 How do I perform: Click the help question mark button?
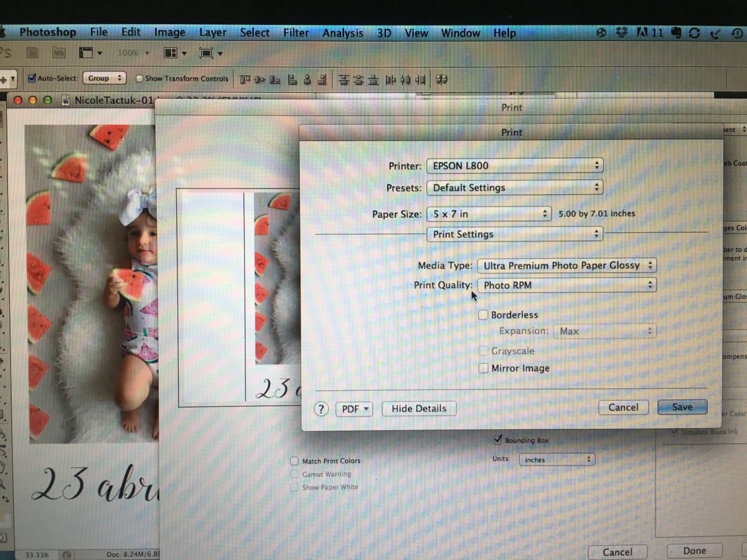click(x=321, y=409)
